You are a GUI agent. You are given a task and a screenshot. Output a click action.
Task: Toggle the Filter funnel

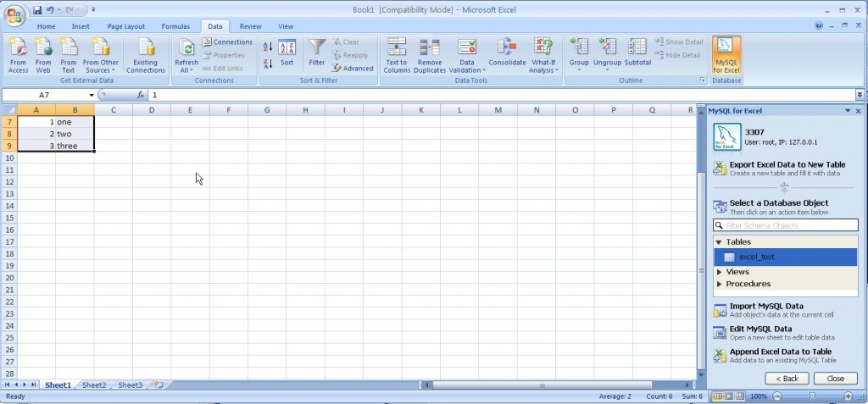pos(317,47)
